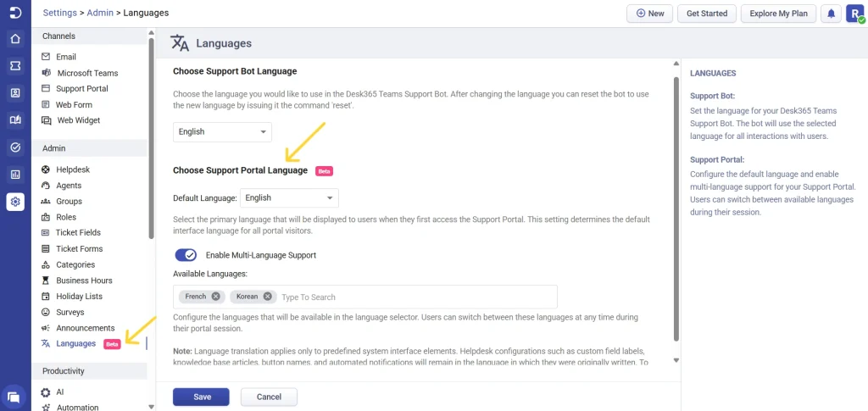Click the notification bell icon

coord(831,14)
